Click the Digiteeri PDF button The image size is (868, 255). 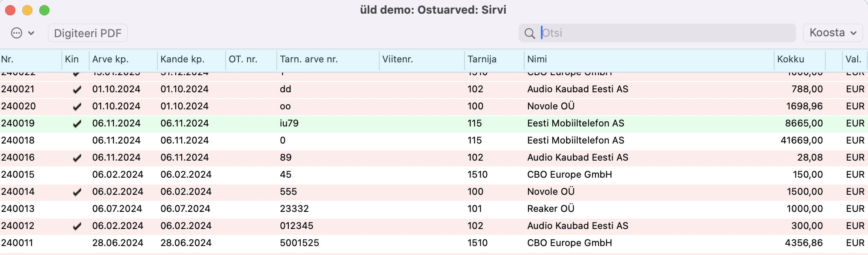pyautogui.click(x=88, y=33)
